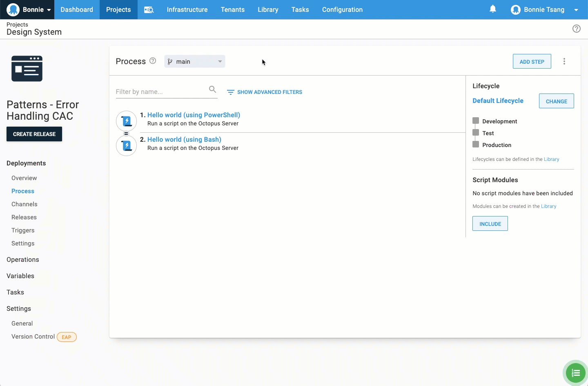Follow Library link under Lifecycle
588x386 pixels.
tap(551, 159)
